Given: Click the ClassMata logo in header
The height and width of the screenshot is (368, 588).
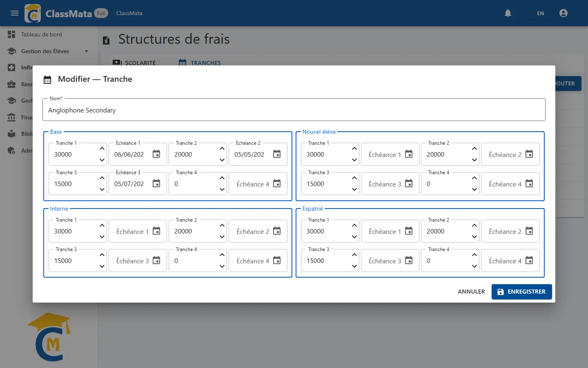Looking at the screenshot, I should [33, 13].
